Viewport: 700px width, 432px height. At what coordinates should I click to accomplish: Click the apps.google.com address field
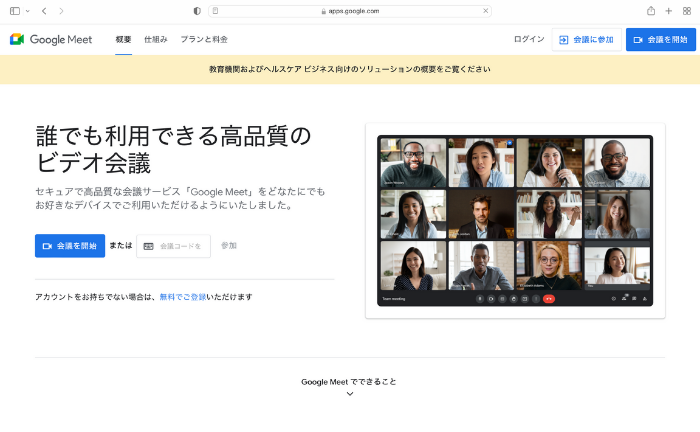(x=350, y=11)
